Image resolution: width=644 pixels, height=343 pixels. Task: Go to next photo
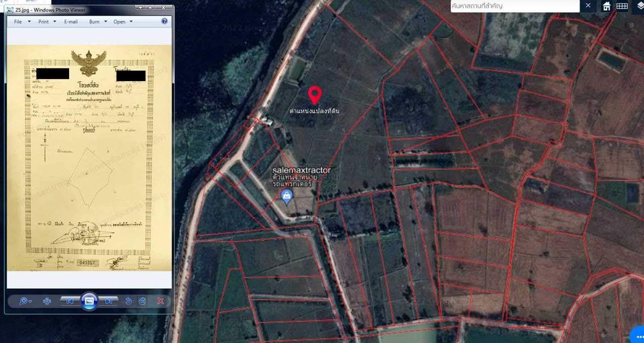[x=109, y=301]
